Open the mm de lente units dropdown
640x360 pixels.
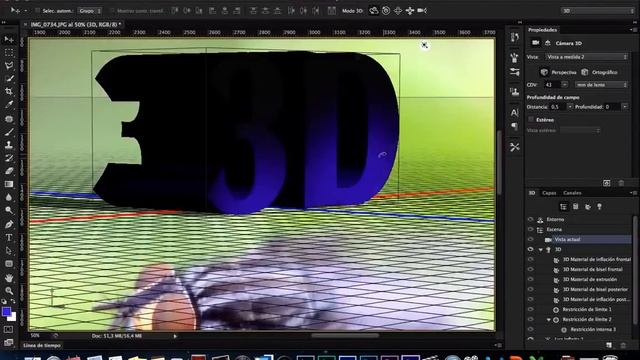point(601,85)
